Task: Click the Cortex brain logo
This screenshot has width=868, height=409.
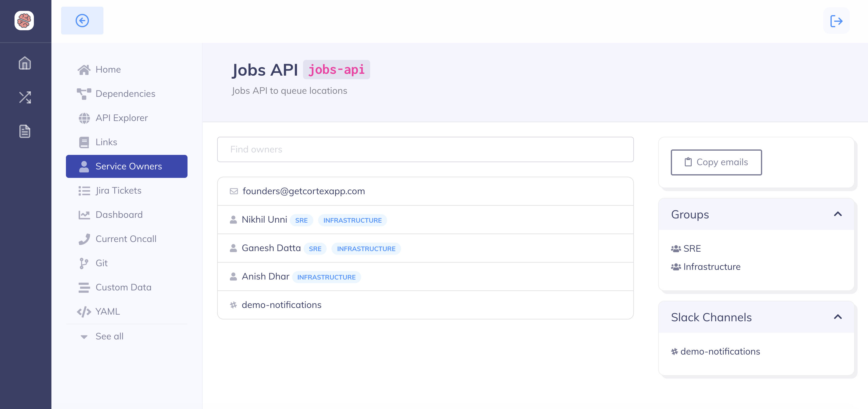Action: pyautogui.click(x=24, y=21)
